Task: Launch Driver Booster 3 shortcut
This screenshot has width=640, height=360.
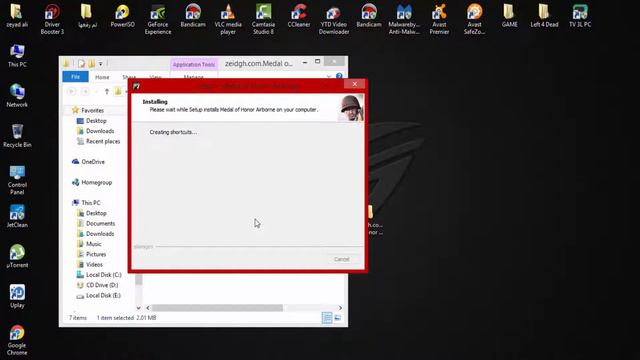Action: coord(52,19)
